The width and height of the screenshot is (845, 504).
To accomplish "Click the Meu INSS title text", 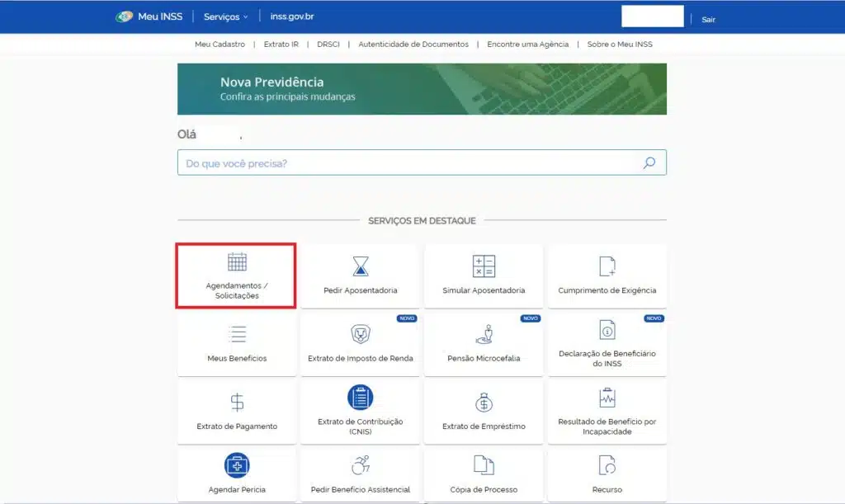I will point(160,16).
